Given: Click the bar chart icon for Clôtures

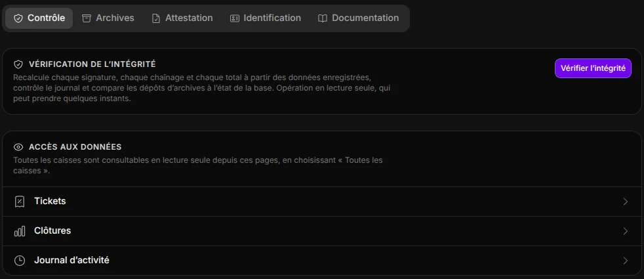Looking at the screenshot, I should [x=19, y=231].
